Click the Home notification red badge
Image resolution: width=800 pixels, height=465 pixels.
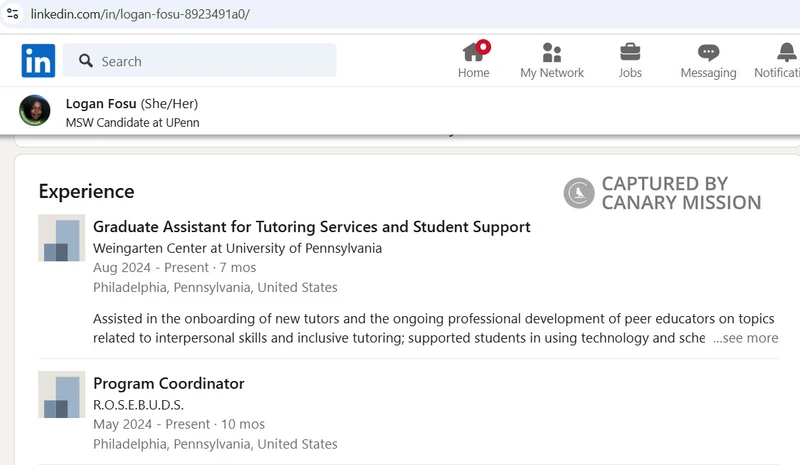[483, 47]
